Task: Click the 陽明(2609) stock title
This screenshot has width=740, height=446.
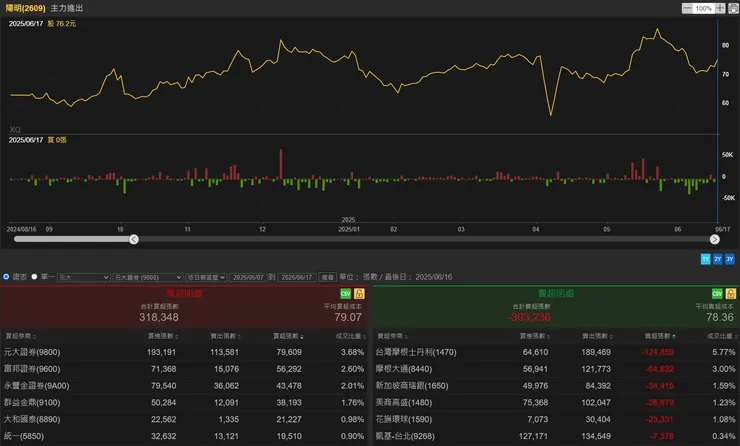Action: tap(25, 8)
